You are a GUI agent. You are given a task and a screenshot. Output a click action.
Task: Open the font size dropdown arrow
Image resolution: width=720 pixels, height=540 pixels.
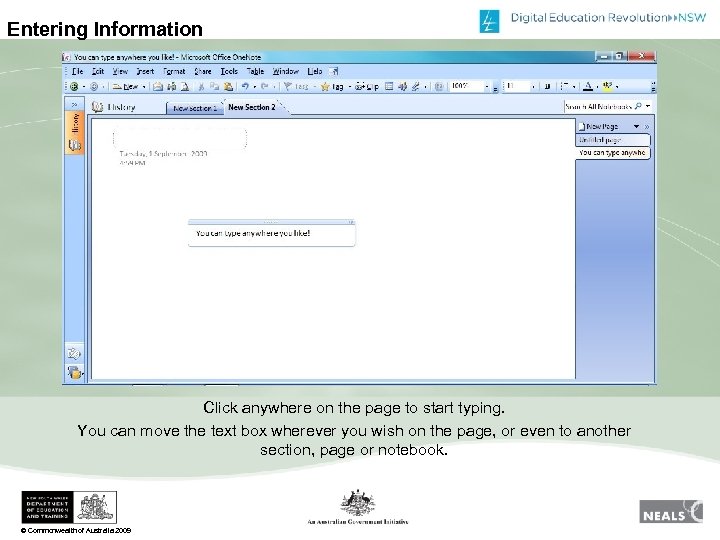coord(533,86)
